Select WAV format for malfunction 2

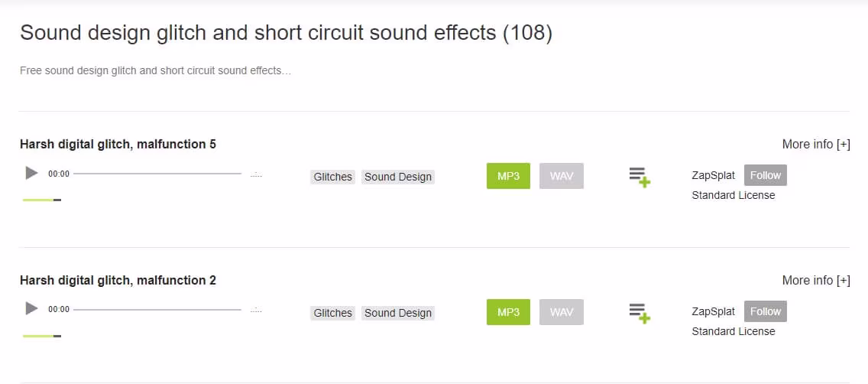[x=562, y=312]
